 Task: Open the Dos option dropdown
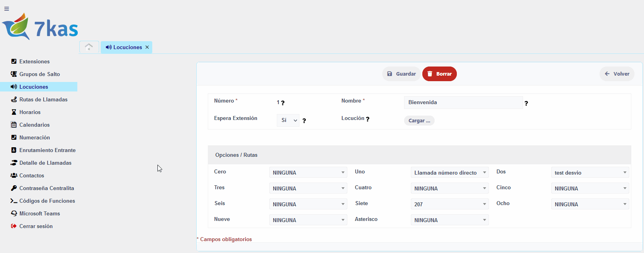pos(590,173)
